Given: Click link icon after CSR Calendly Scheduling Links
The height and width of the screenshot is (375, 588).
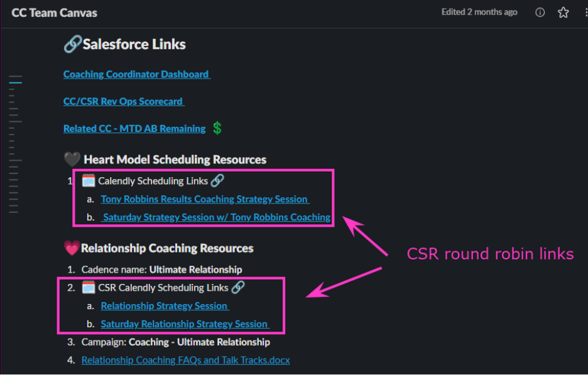Looking at the screenshot, I should [x=238, y=287].
